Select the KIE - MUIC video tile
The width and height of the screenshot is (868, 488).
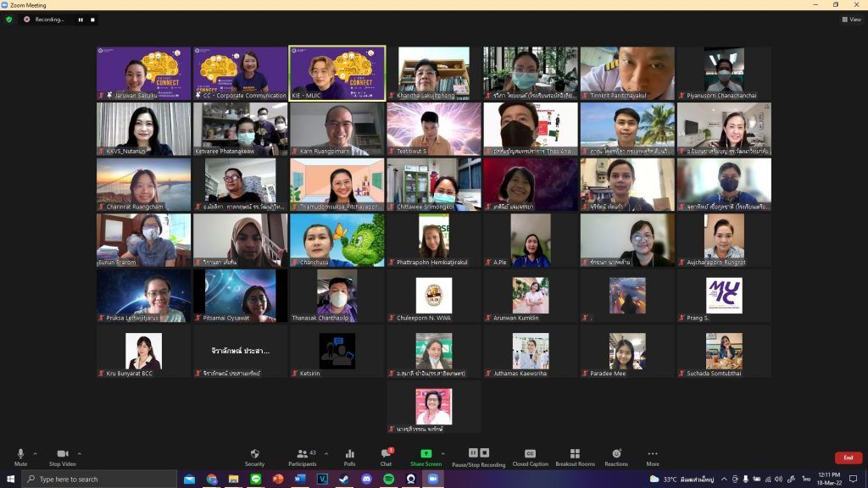point(337,73)
